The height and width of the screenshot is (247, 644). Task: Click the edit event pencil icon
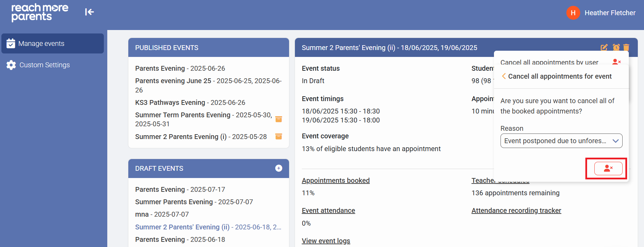pyautogui.click(x=604, y=48)
